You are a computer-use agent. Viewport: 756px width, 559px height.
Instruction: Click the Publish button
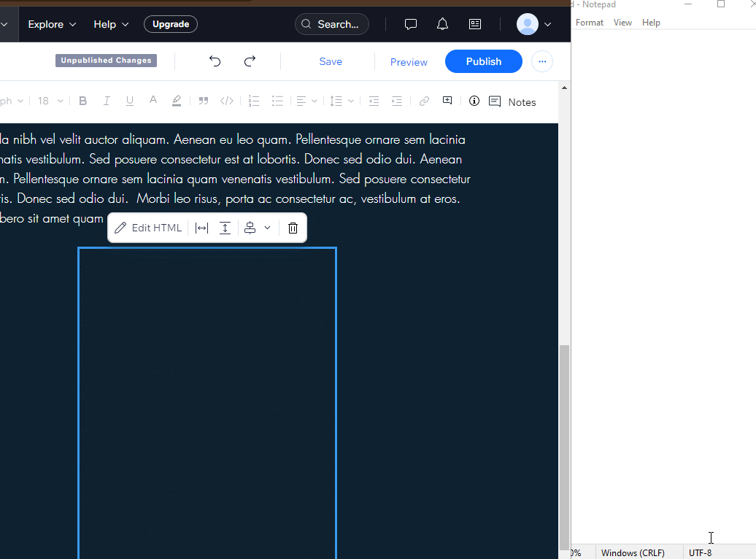tap(483, 61)
